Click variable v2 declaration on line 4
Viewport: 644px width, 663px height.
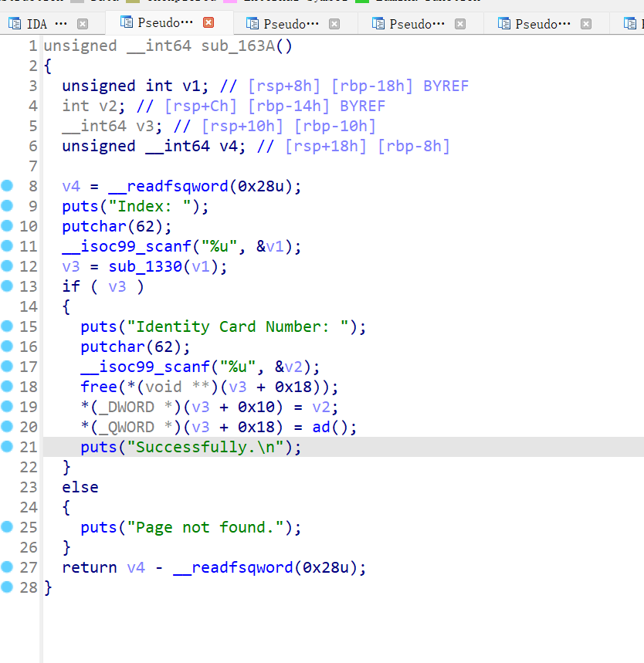pyautogui.click(x=108, y=107)
